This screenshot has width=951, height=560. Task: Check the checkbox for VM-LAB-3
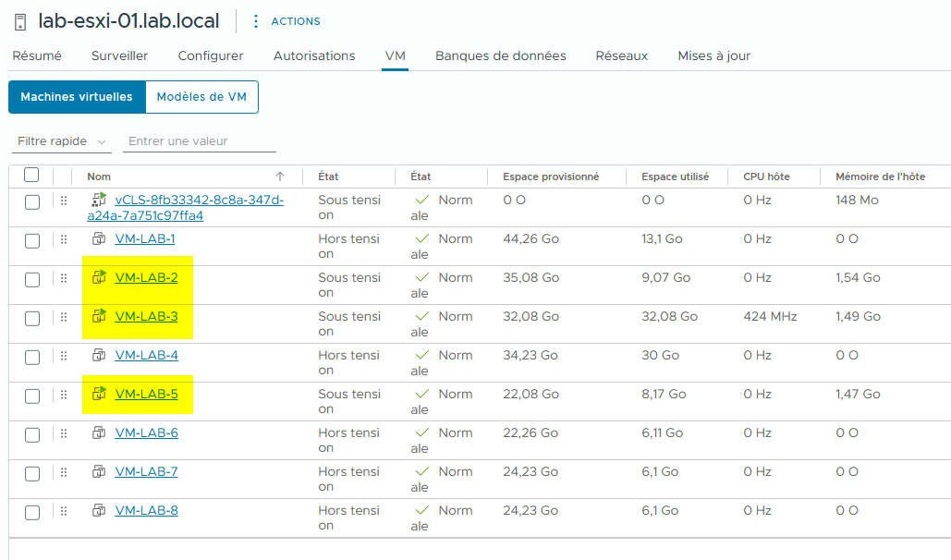(x=30, y=316)
